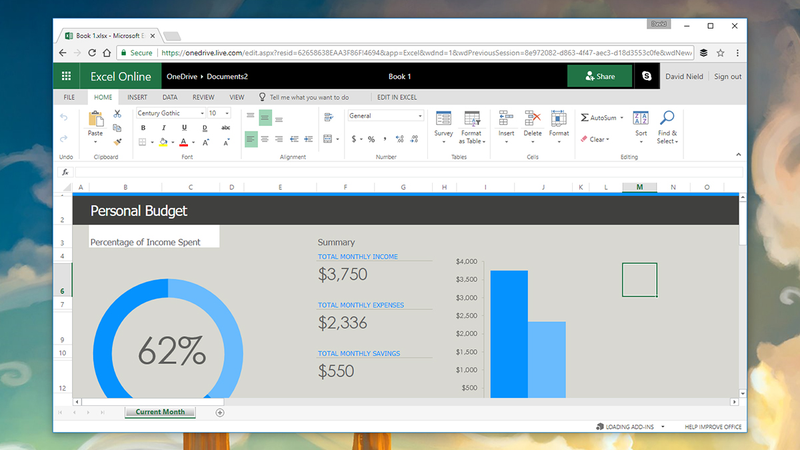This screenshot has height=450, width=800.
Task: Decrease decimal places
Action: point(414,139)
